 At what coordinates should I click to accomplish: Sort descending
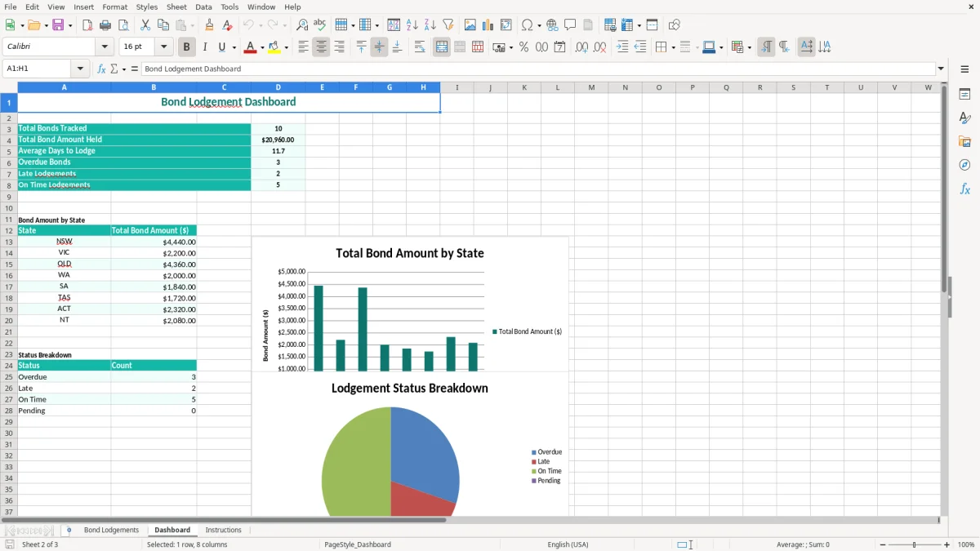(430, 25)
